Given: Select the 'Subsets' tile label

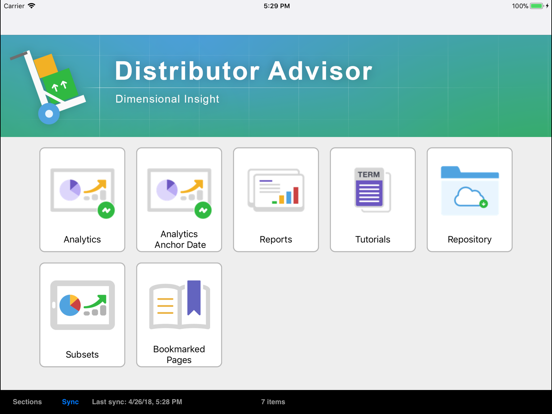Looking at the screenshot, I should [82, 355].
